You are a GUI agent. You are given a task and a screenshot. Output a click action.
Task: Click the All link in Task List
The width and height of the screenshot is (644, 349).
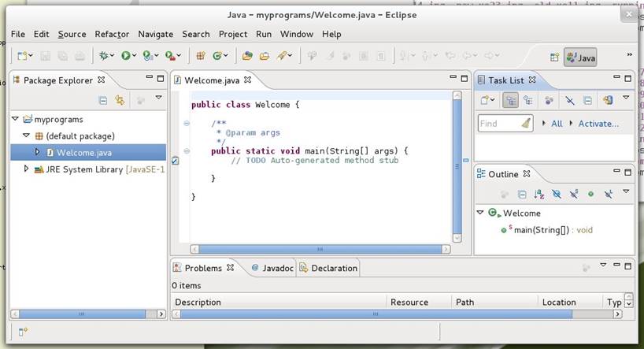[x=557, y=124]
